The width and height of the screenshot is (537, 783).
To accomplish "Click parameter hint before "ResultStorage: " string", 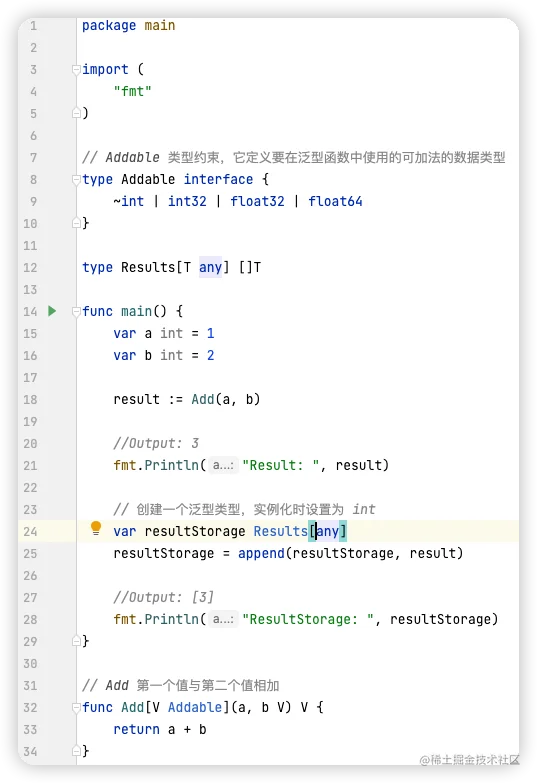I will pyautogui.click(x=223, y=619).
